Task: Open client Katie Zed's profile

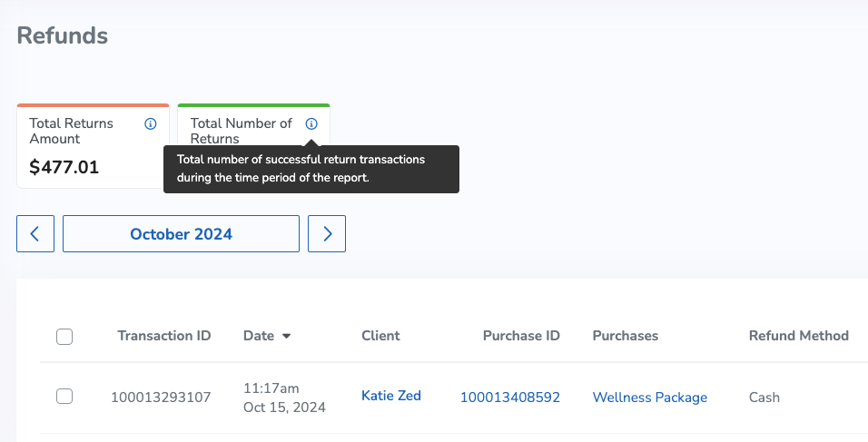Action: [x=390, y=396]
